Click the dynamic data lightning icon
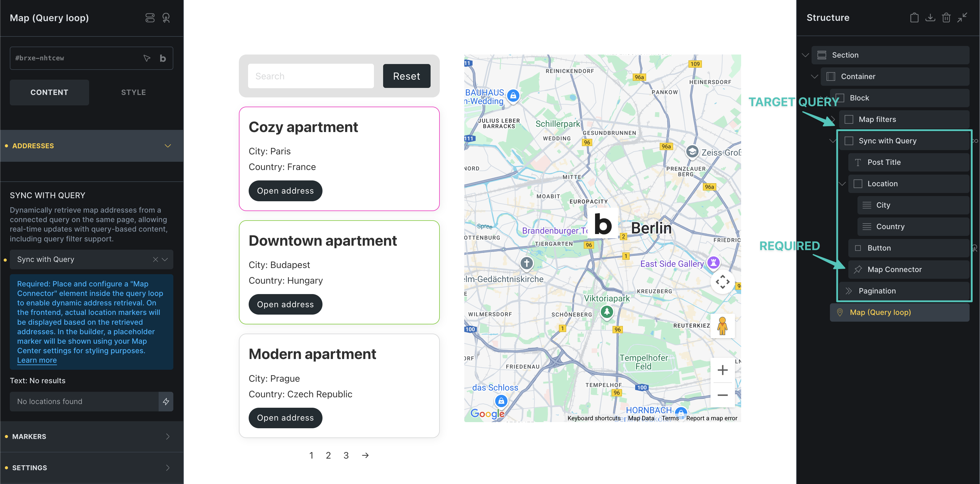The width and height of the screenshot is (980, 484). tap(166, 401)
